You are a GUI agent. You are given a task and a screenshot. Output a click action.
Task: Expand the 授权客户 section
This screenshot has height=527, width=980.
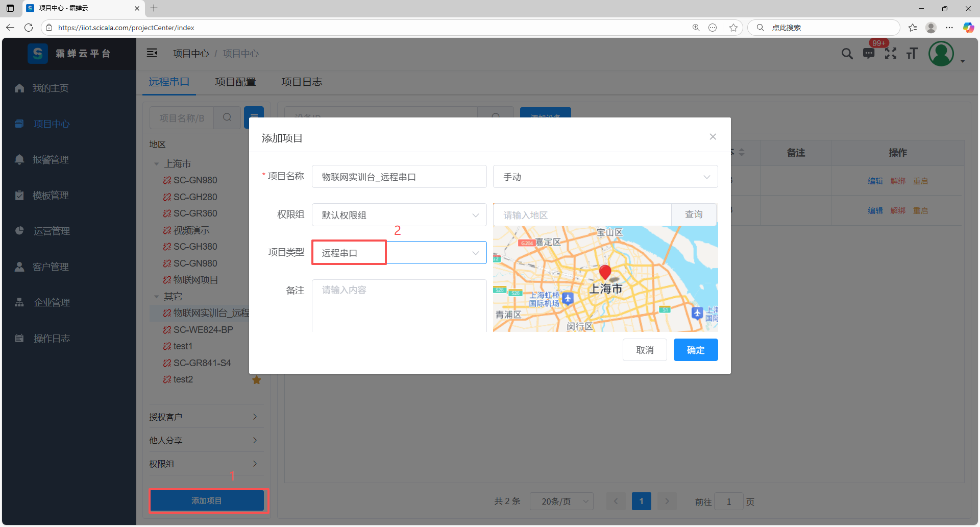(204, 417)
